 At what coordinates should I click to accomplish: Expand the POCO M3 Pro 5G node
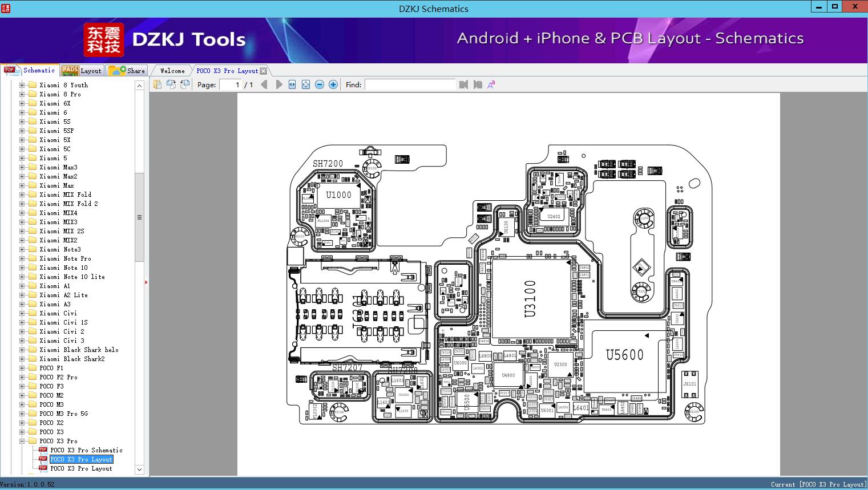click(x=22, y=414)
